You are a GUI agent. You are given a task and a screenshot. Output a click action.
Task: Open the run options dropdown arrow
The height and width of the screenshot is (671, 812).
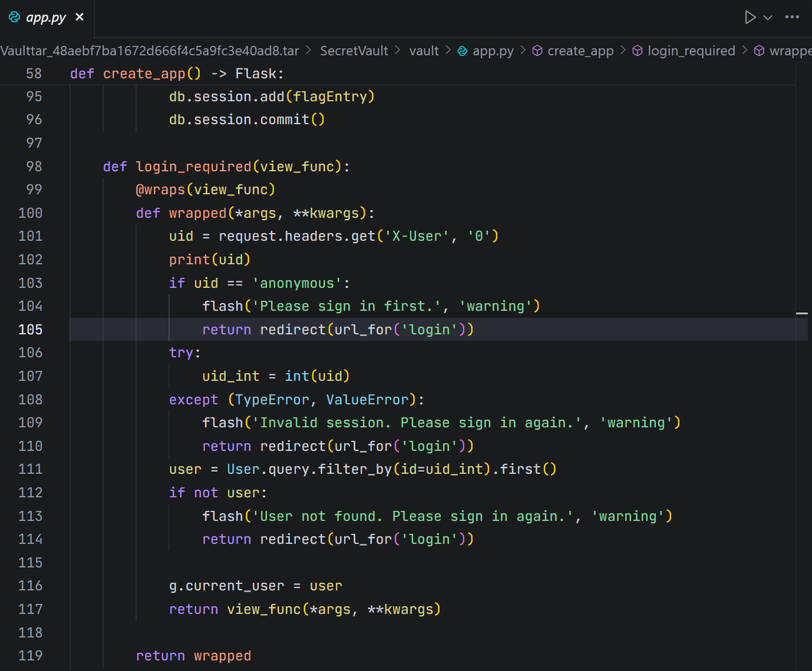(x=768, y=18)
